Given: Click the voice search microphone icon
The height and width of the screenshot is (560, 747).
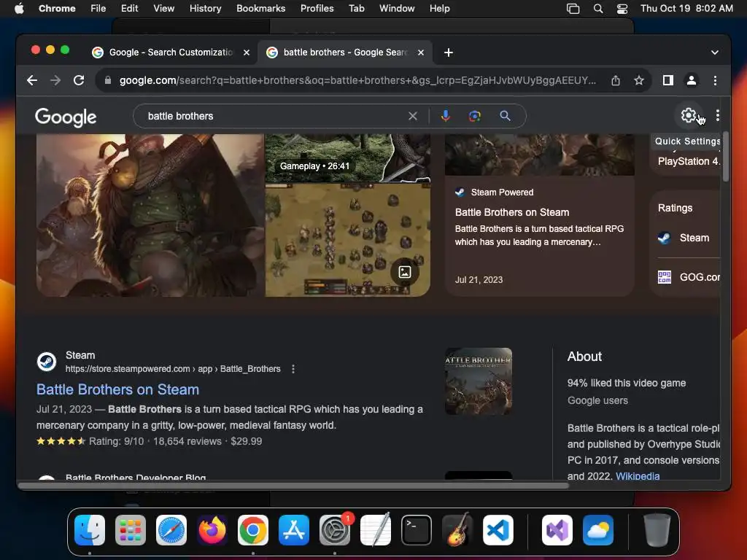Looking at the screenshot, I should pyautogui.click(x=446, y=116).
